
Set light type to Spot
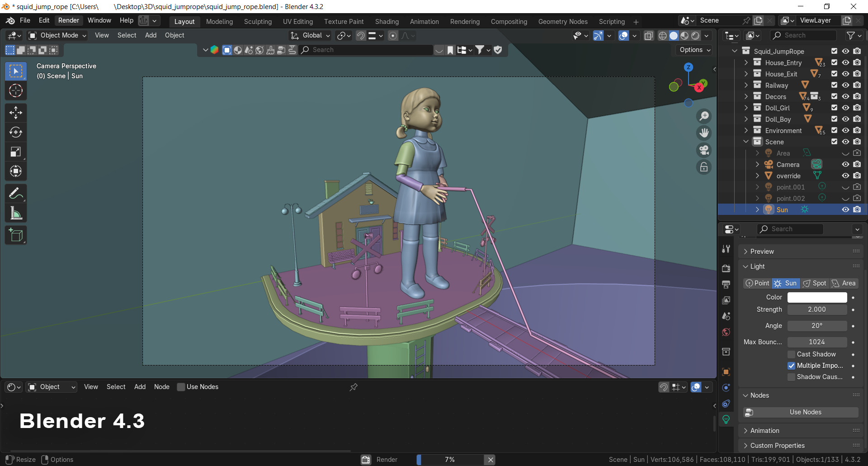coord(815,283)
